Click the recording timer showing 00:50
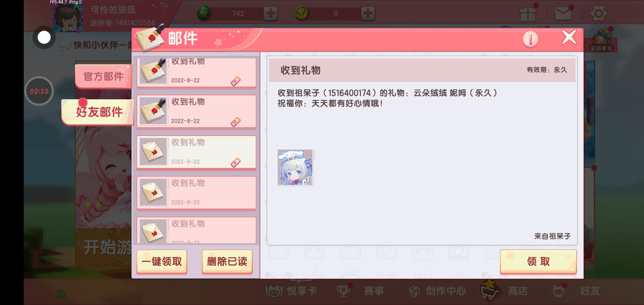 39,91
